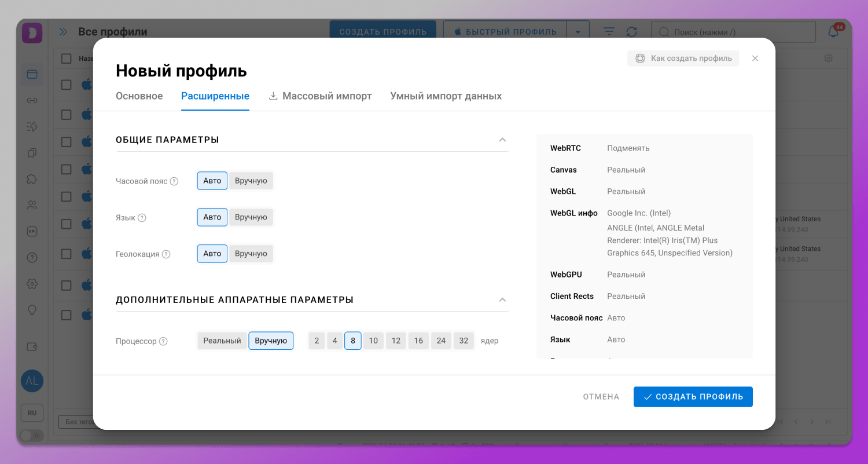
Task: Refresh the profiles list
Action: coord(632,31)
